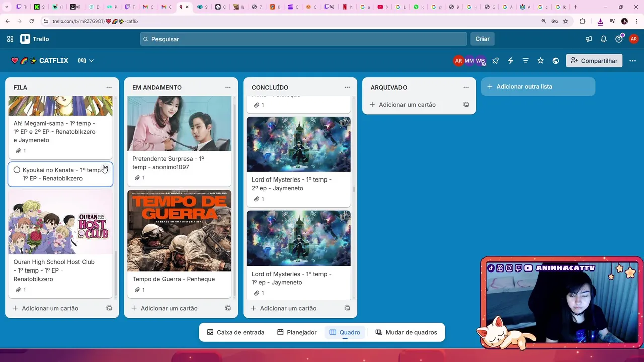Open browser downloads icon

pos(600,21)
